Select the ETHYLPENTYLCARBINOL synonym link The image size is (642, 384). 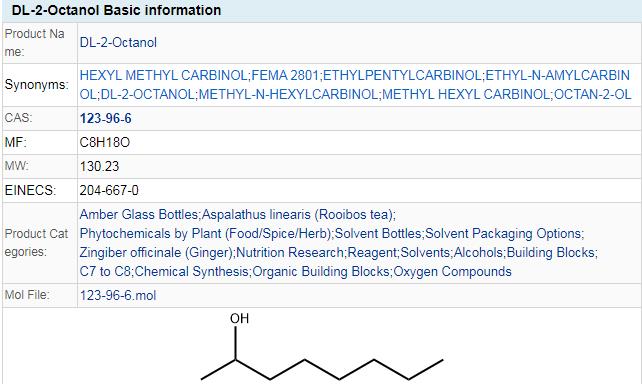coord(402,75)
